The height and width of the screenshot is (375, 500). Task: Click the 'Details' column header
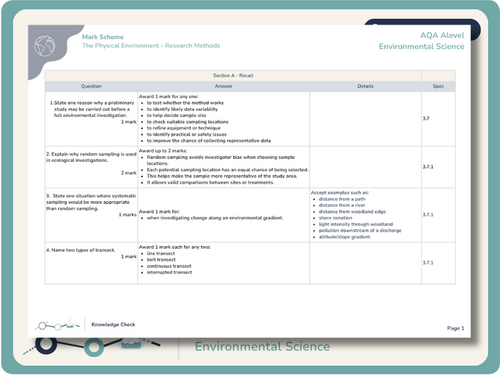365,86
